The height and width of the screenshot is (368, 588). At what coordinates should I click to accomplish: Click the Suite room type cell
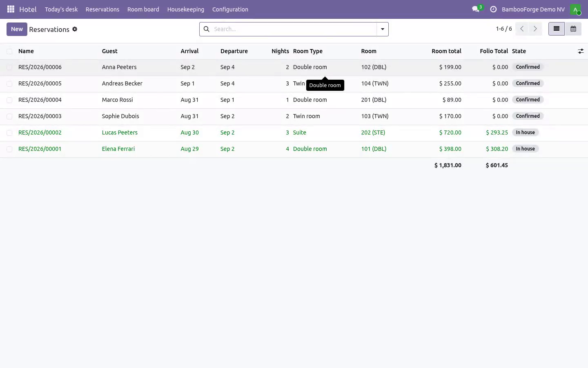click(x=300, y=132)
